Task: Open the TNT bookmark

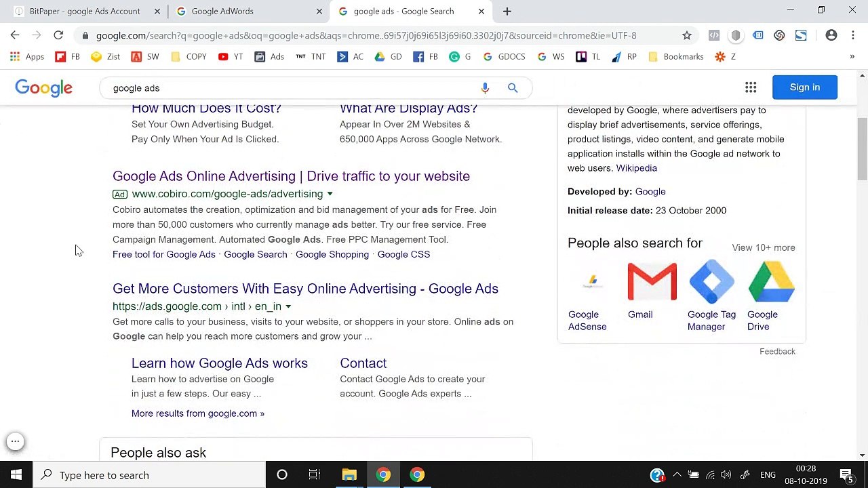Action: pos(311,57)
